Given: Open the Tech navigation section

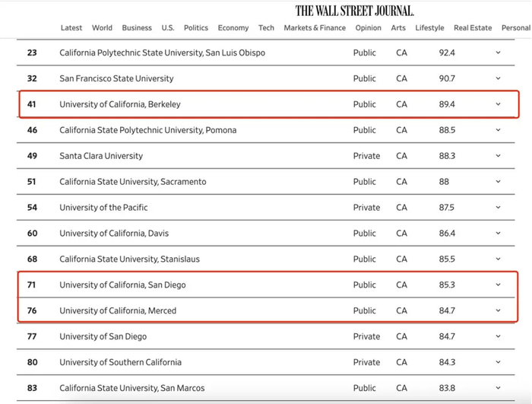Looking at the screenshot, I should pyautogui.click(x=266, y=28).
